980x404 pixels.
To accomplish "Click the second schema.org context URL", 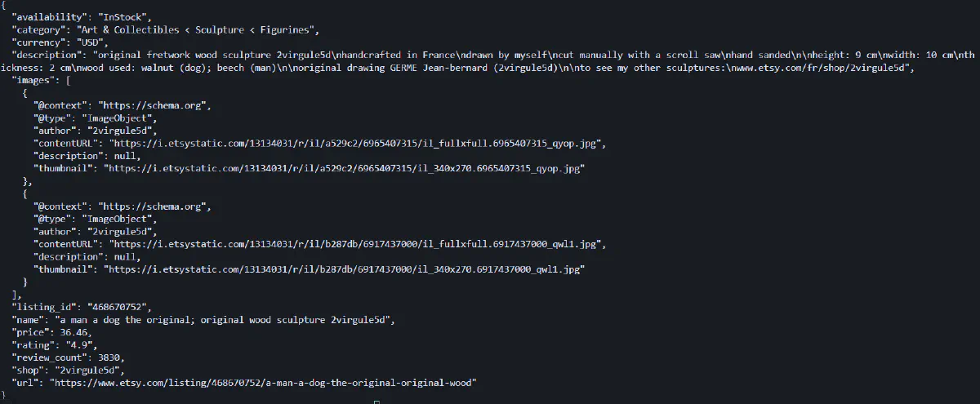I will tap(155, 206).
